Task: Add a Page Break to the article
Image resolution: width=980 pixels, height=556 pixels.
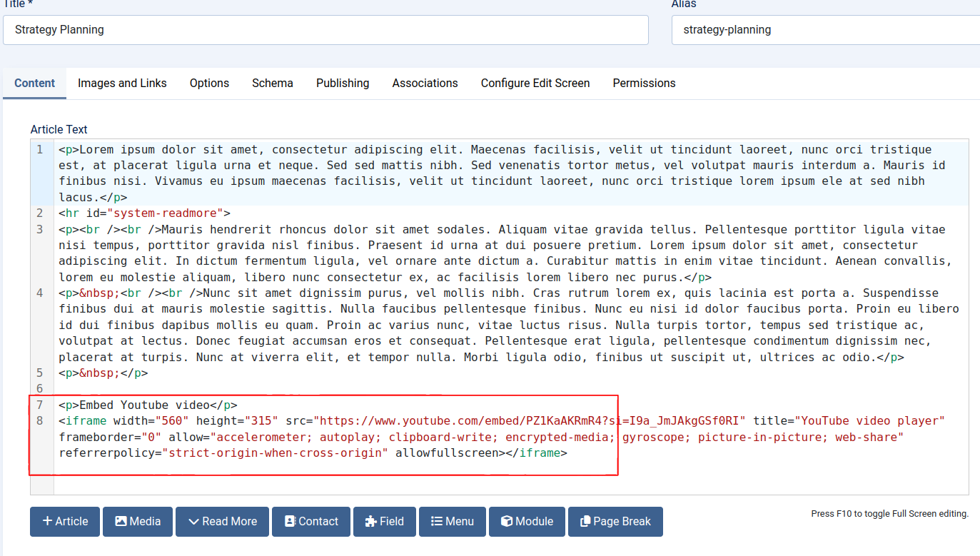Action: pos(615,522)
